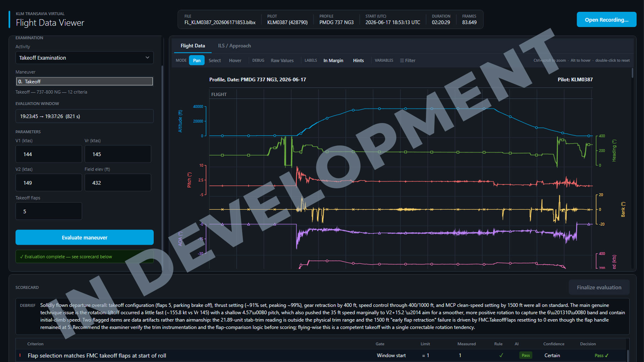Click the Gate column header
Screen dimensions: 644x362
point(380,344)
